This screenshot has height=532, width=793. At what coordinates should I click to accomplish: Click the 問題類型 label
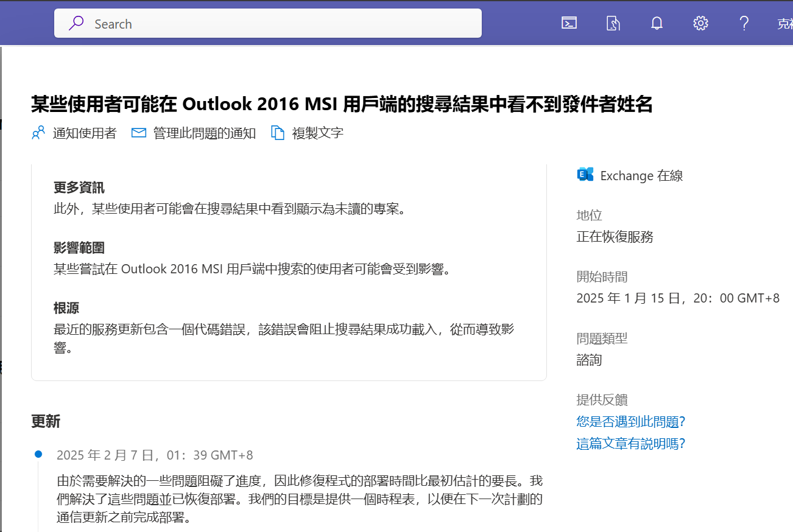602,338
